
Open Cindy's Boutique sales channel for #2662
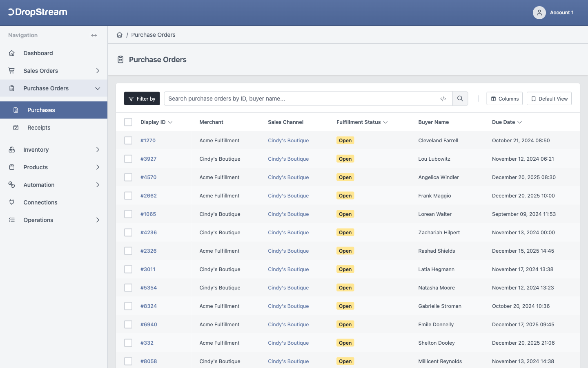coord(288,195)
